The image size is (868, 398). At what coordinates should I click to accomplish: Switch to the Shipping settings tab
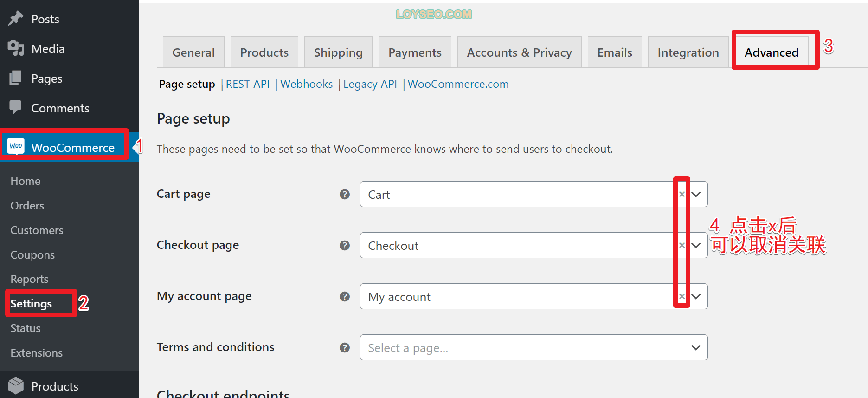(x=338, y=52)
